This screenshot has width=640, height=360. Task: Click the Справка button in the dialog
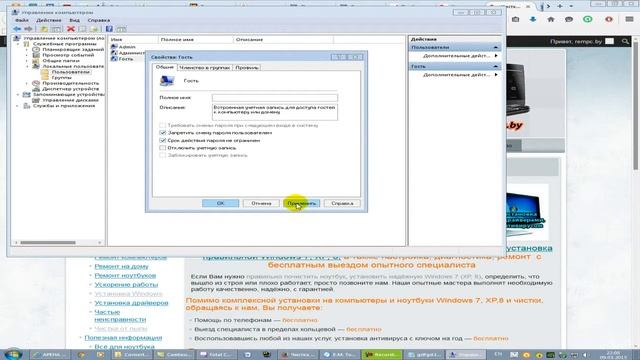click(x=342, y=203)
